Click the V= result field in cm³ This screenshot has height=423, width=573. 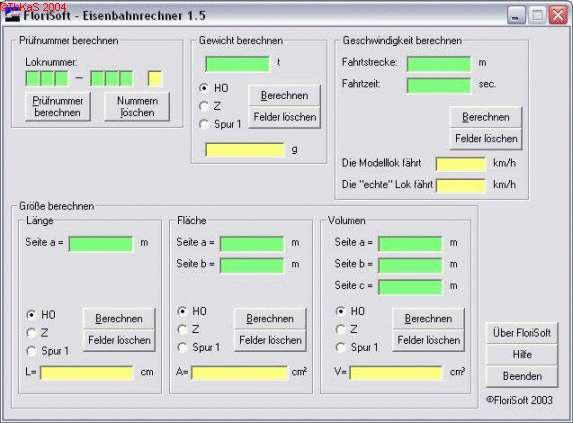[x=396, y=373]
